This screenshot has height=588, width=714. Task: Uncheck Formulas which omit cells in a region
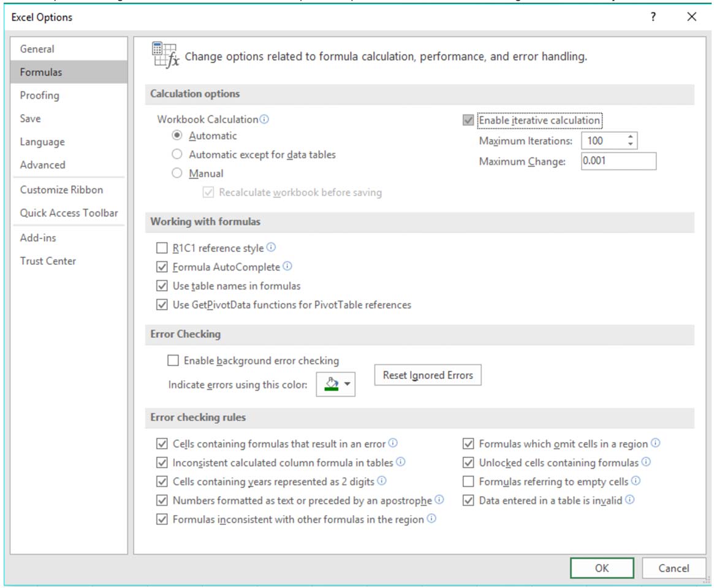click(468, 444)
